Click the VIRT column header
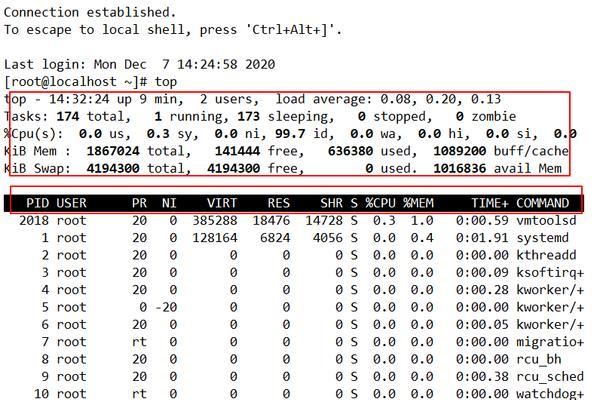Viewport: 597px width, 400px height. click(222, 203)
